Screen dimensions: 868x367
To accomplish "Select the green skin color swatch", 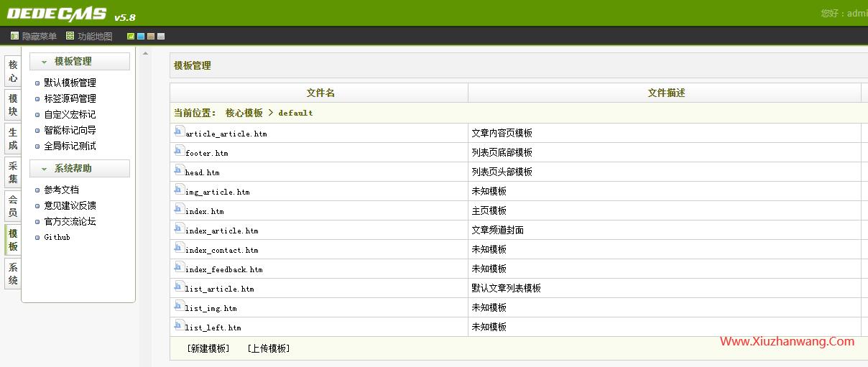I will tap(131, 37).
